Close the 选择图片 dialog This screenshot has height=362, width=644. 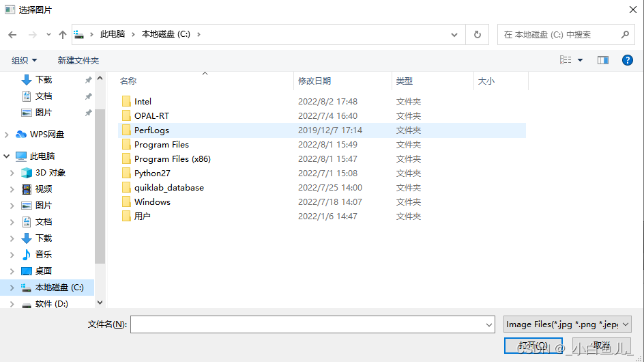(x=633, y=10)
